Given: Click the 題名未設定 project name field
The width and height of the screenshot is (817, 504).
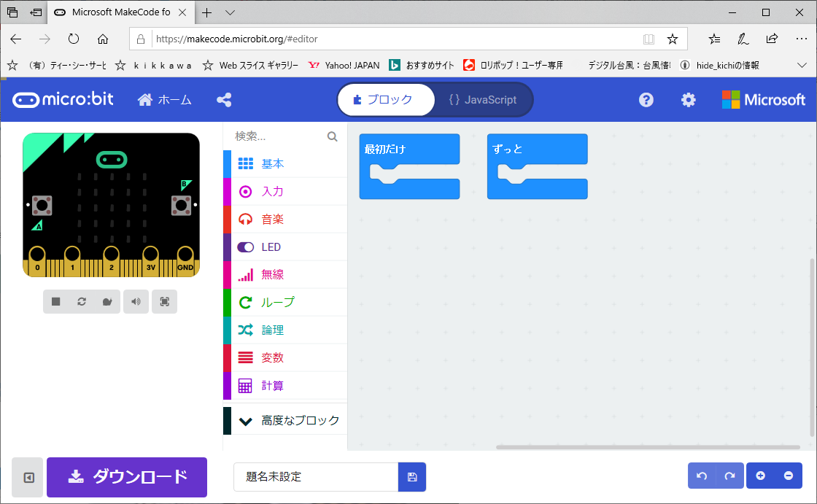Looking at the screenshot, I should click(316, 477).
